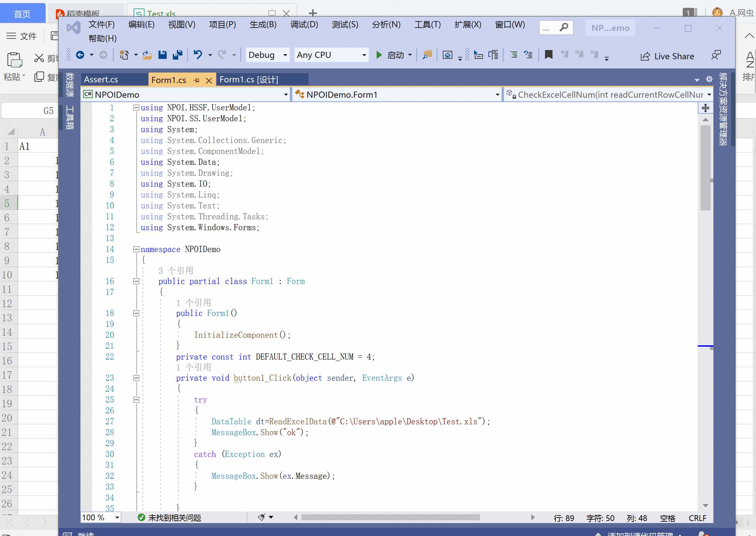Click the Open File folder icon

pos(147,55)
